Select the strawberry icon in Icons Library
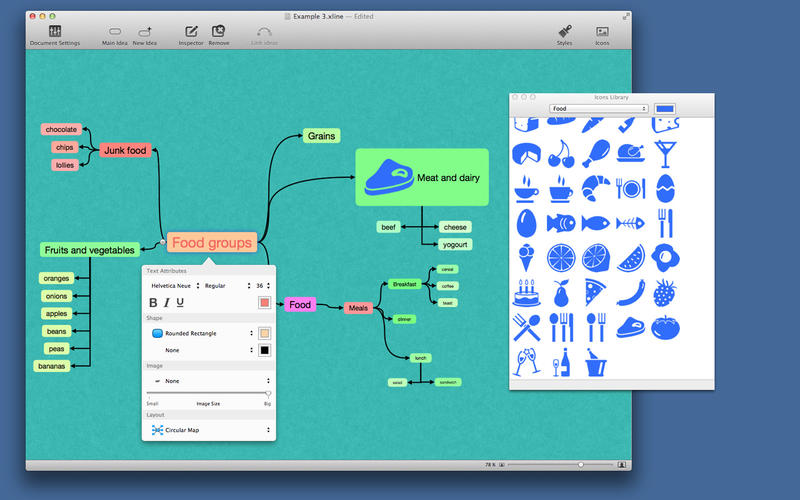Image resolution: width=800 pixels, height=500 pixels. tap(662, 292)
